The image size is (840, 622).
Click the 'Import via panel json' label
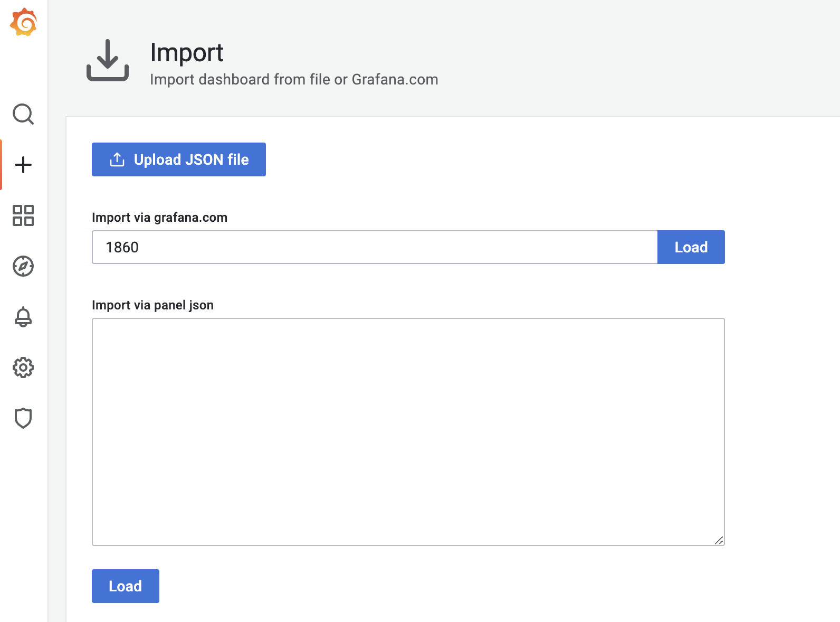(x=152, y=305)
